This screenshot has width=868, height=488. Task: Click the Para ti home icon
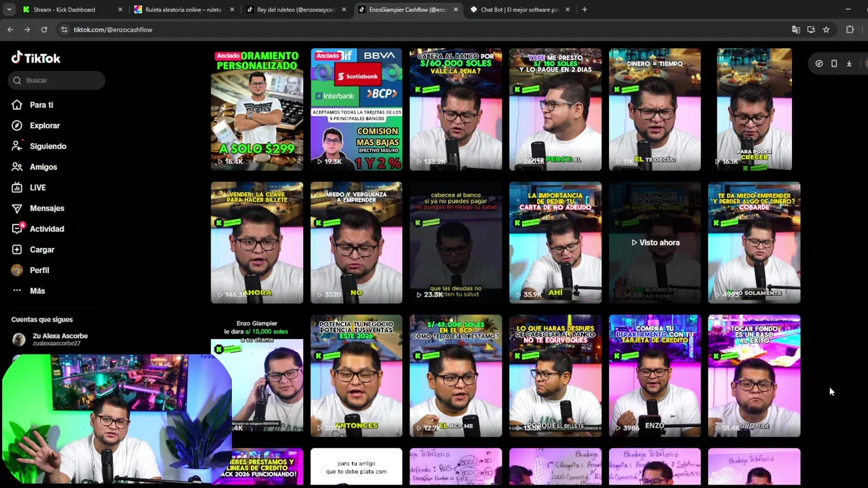tap(17, 105)
